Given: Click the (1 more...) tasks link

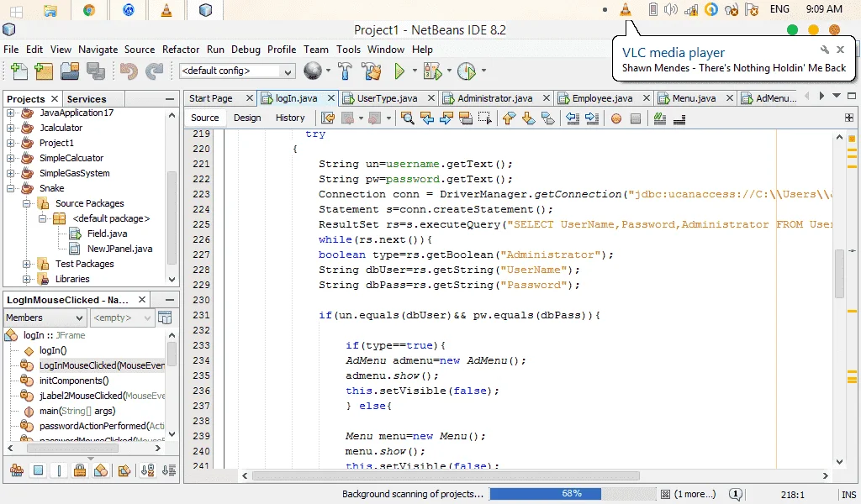Looking at the screenshot, I should pos(695,494).
